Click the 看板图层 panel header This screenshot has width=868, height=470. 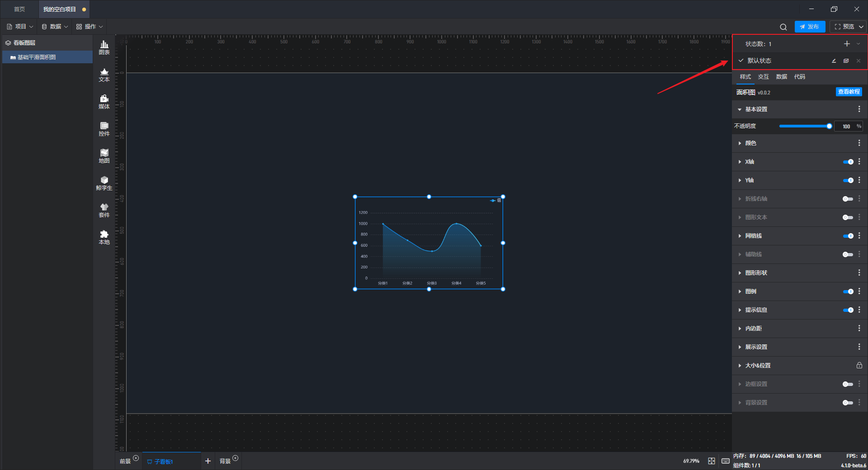tap(47, 43)
